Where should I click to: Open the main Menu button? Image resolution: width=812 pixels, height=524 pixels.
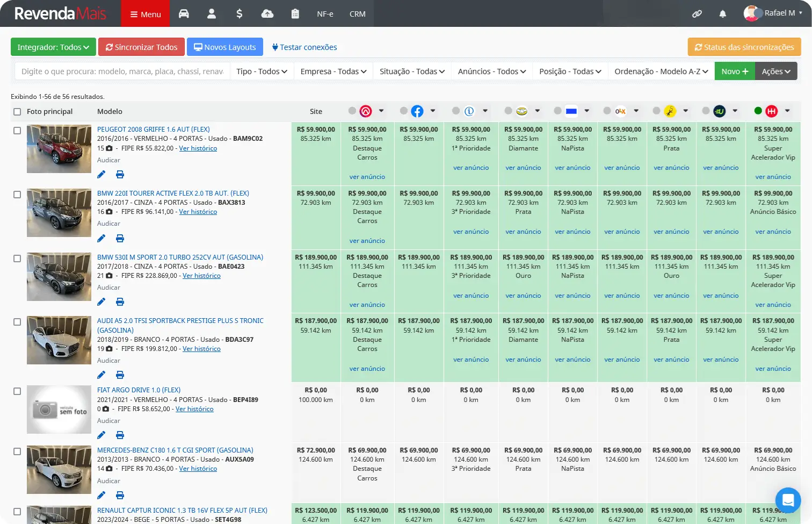coord(145,13)
